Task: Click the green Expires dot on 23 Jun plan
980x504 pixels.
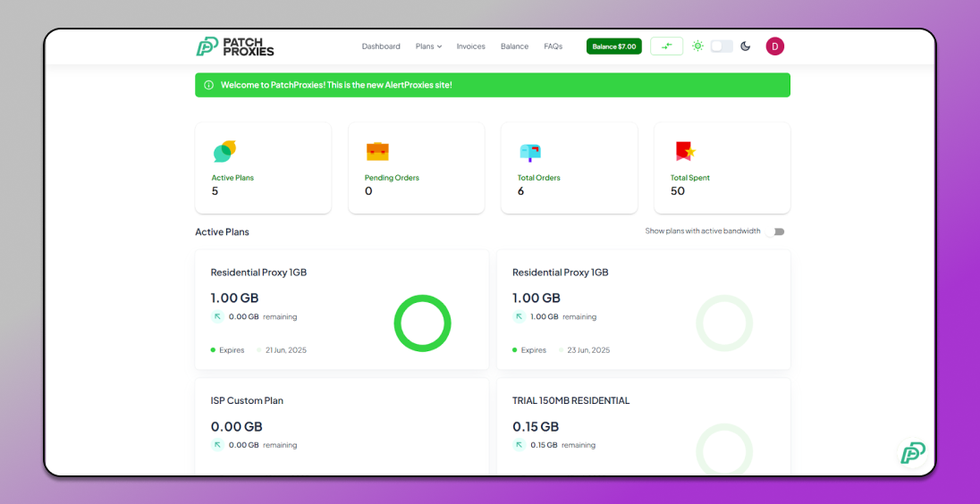Action: point(515,350)
